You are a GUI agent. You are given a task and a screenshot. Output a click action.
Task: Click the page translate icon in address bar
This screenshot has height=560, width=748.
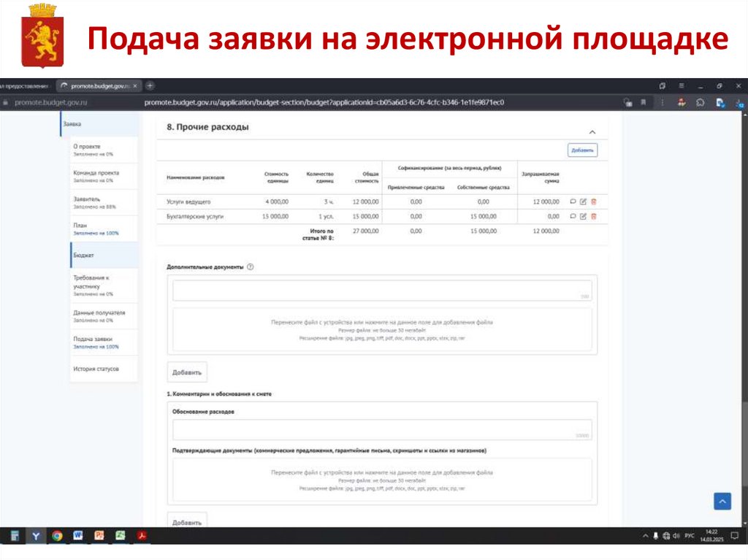coord(627,102)
